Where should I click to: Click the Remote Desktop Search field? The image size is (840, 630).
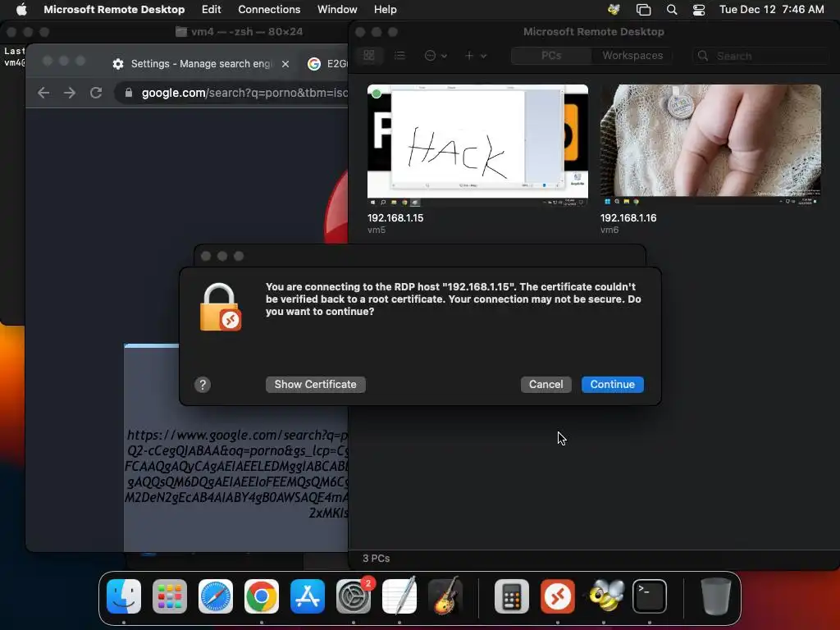click(x=760, y=56)
